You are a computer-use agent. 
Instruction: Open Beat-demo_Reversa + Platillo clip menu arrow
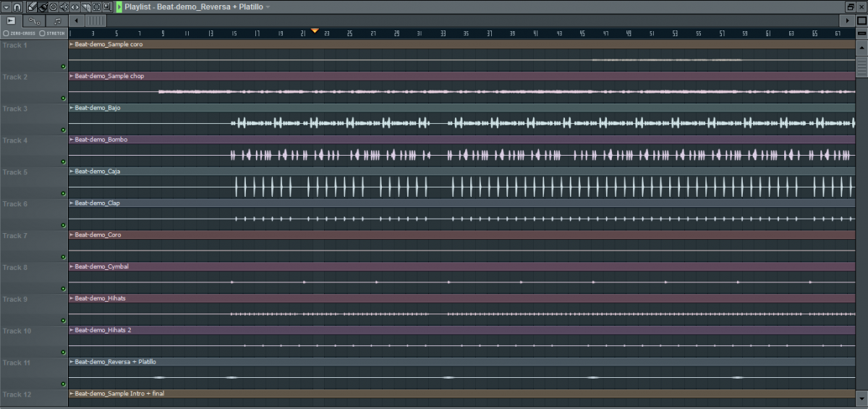[x=72, y=362]
